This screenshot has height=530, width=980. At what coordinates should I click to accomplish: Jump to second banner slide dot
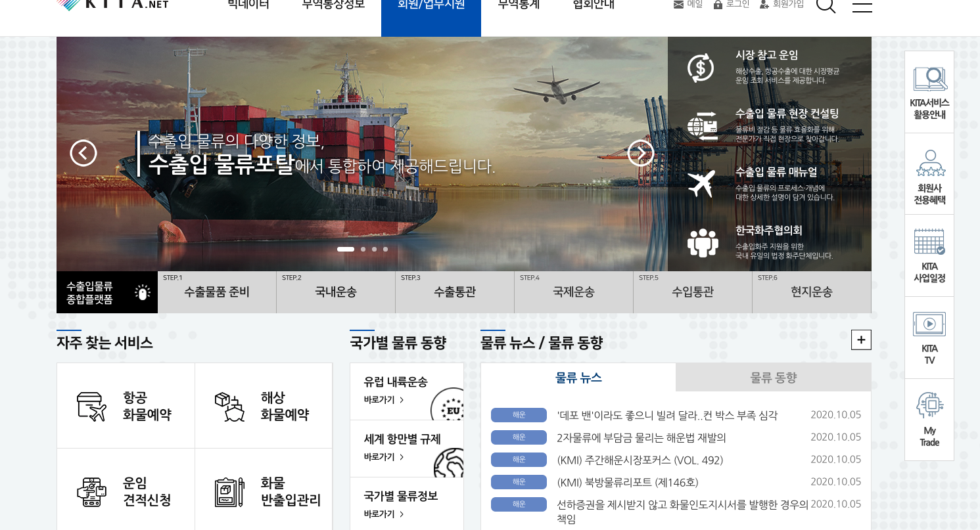(x=363, y=250)
